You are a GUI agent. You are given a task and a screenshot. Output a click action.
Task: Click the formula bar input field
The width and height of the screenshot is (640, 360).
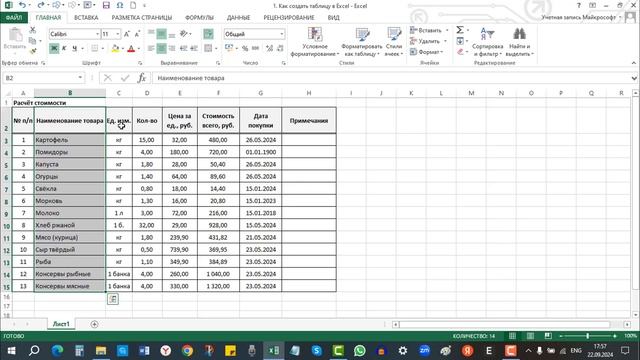[x=391, y=78]
